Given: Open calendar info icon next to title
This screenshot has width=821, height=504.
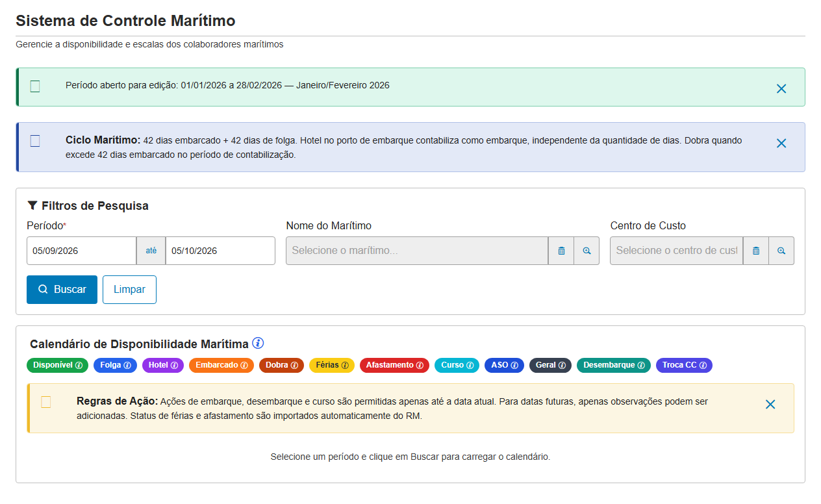Looking at the screenshot, I should [258, 343].
